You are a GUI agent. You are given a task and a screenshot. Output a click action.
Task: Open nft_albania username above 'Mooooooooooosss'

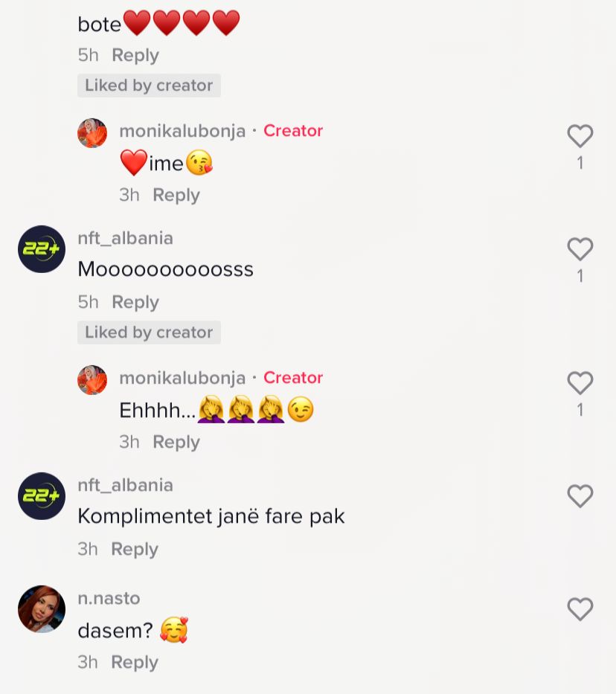(125, 238)
